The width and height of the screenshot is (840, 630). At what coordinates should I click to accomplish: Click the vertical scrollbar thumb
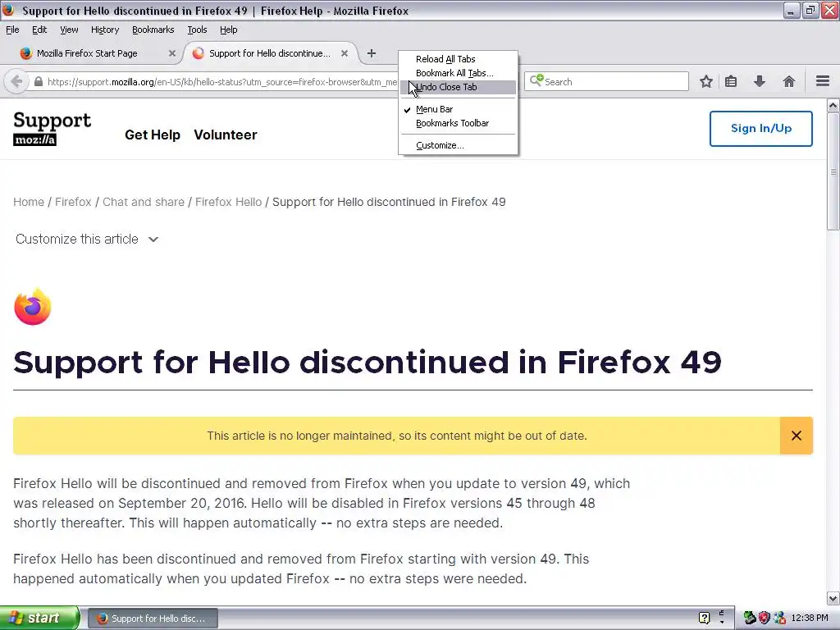[x=833, y=171]
